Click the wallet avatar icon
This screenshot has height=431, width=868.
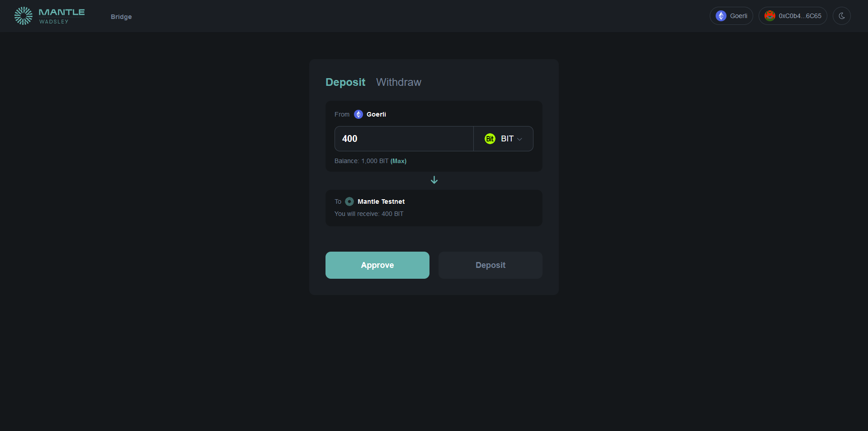769,16
